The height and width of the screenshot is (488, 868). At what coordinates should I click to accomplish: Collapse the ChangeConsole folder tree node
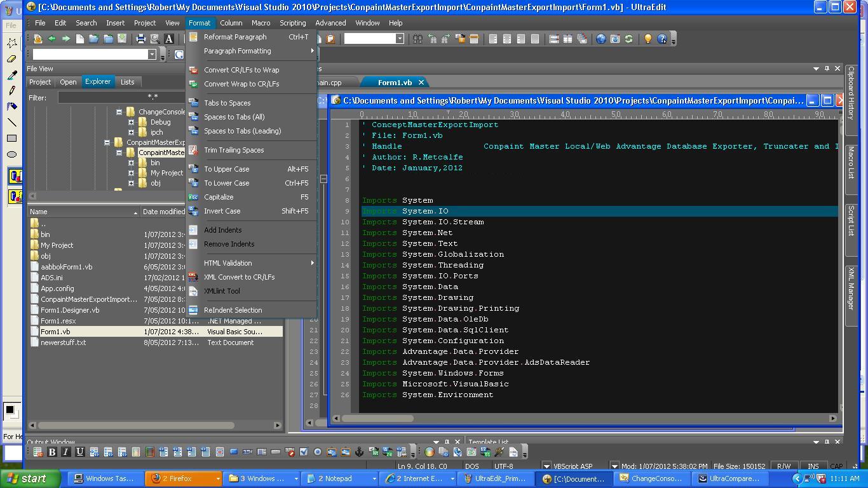coord(119,112)
